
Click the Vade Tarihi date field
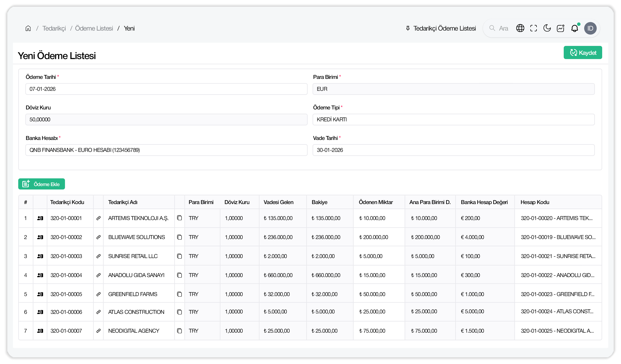click(453, 150)
